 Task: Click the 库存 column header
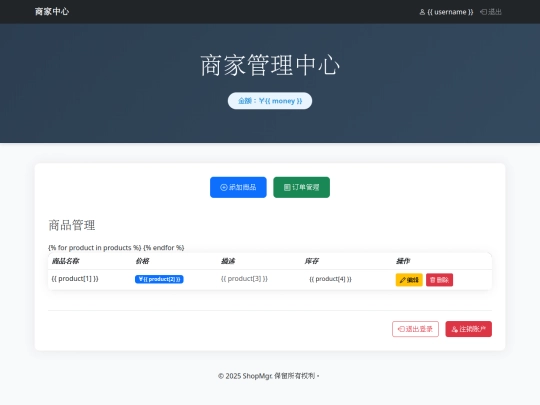pos(312,261)
